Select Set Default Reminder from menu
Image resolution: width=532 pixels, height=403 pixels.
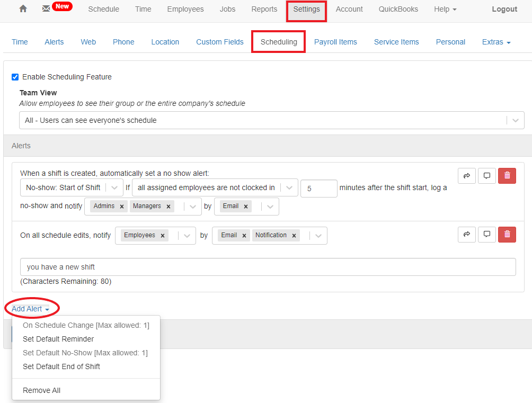[x=58, y=339]
